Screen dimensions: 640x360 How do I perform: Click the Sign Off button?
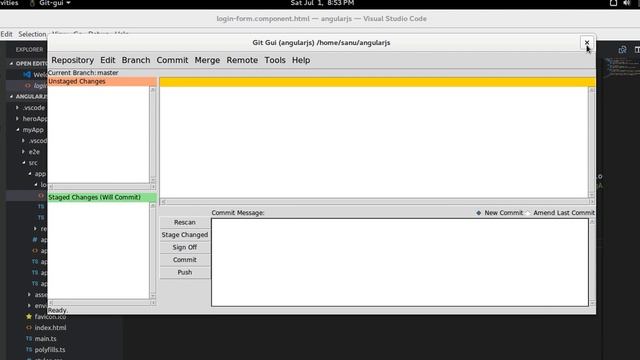[x=184, y=247]
